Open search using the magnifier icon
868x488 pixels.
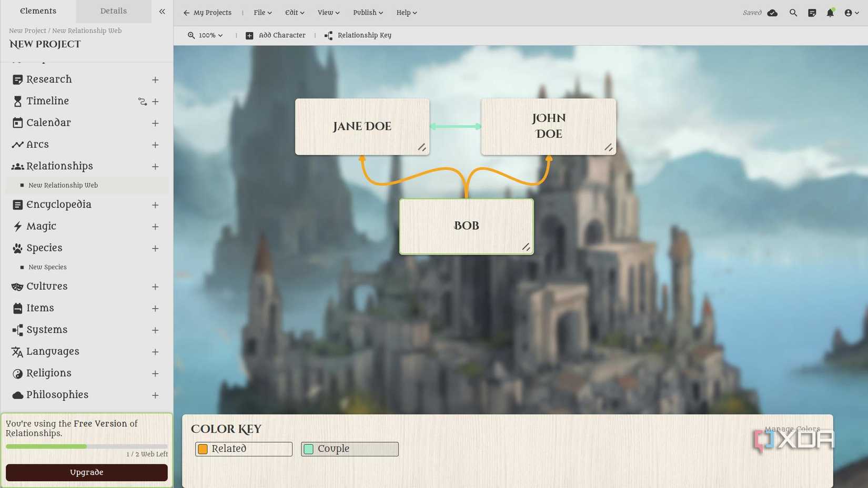click(793, 12)
